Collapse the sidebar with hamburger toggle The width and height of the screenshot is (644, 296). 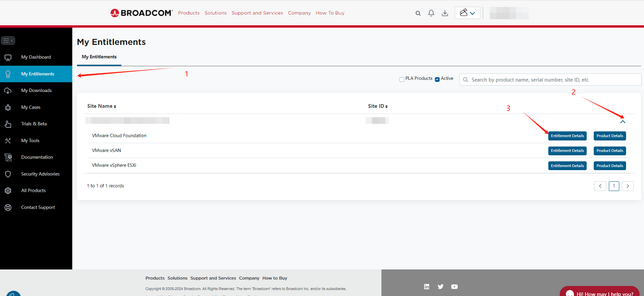[x=8, y=41]
